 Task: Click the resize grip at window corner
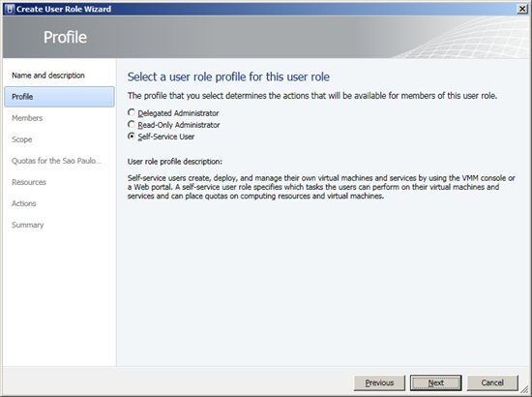[x=524, y=389]
